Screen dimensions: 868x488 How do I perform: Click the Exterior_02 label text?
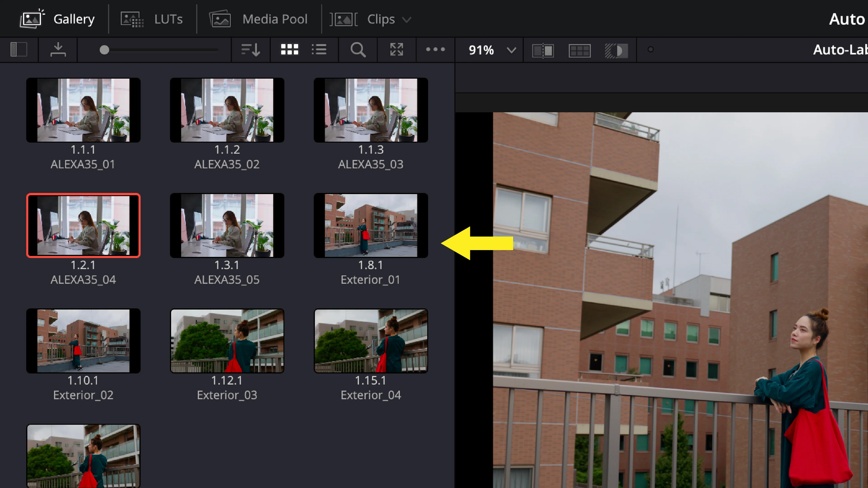pos(83,395)
